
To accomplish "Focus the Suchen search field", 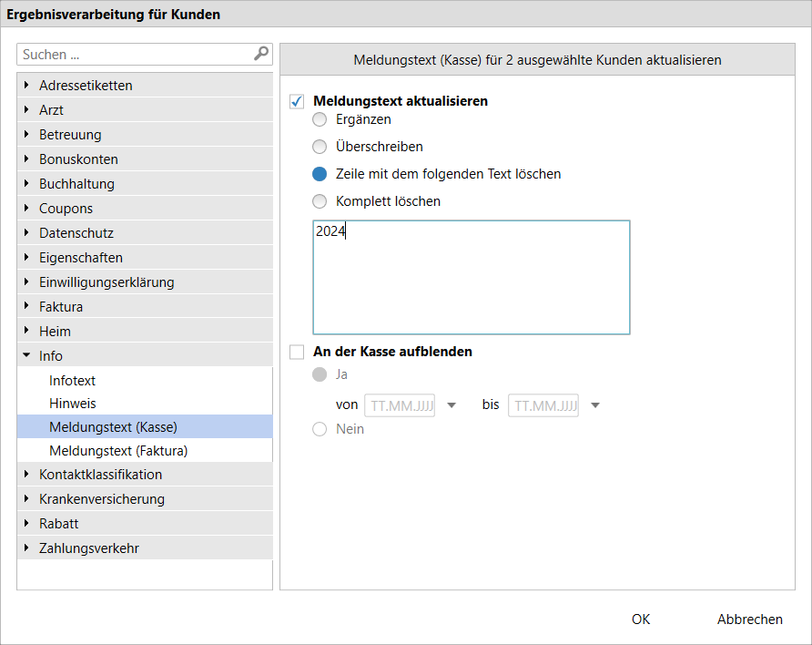I will (136, 55).
